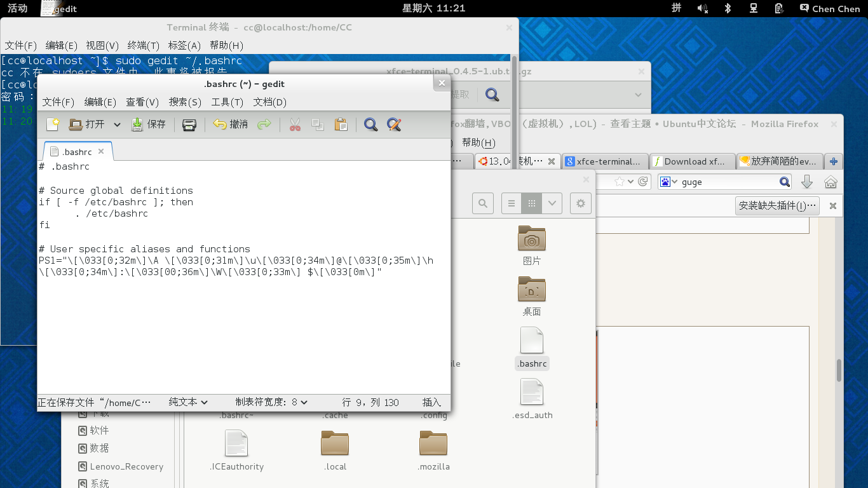The image size is (868, 488).
Task: Click the clock 星期六 11:21
Action: pyautogui.click(x=434, y=8)
